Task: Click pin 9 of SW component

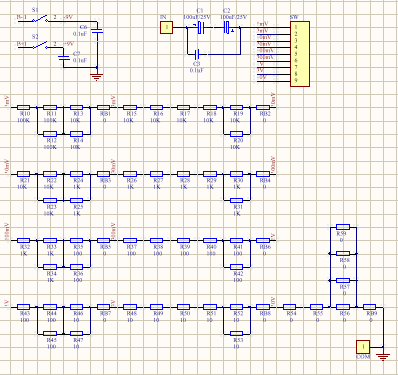Action: tap(296, 81)
